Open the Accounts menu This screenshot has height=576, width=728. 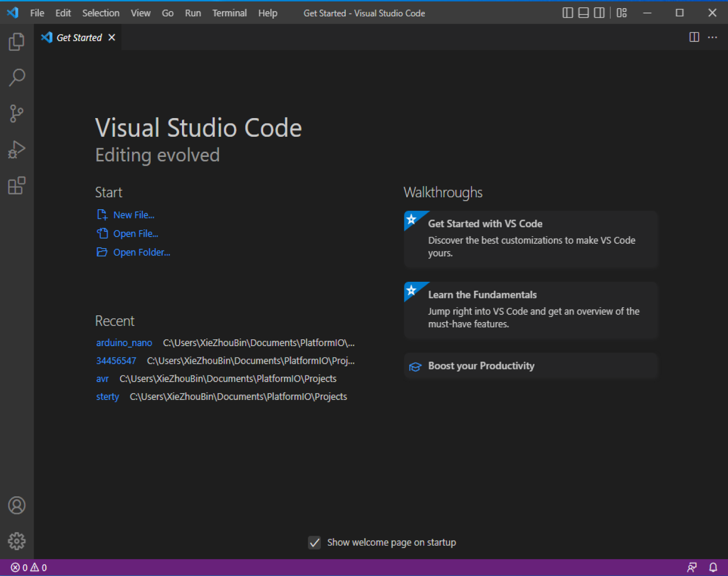click(17, 505)
